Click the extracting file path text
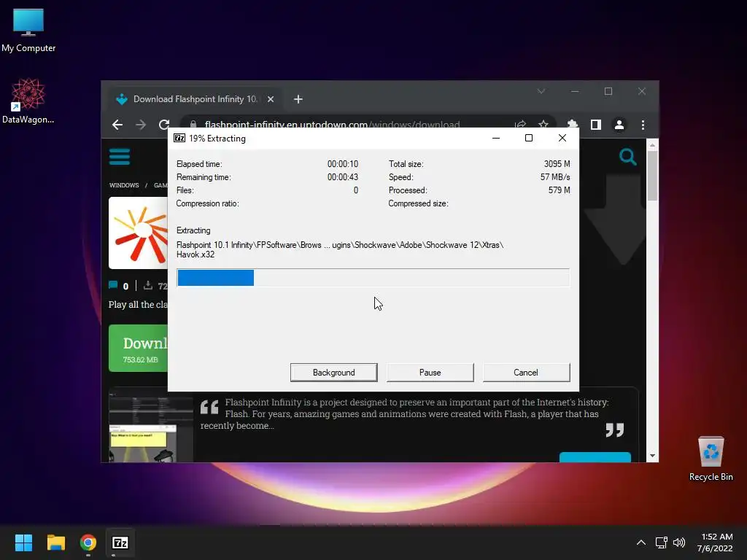This screenshot has height=560, width=747. tap(340, 249)
